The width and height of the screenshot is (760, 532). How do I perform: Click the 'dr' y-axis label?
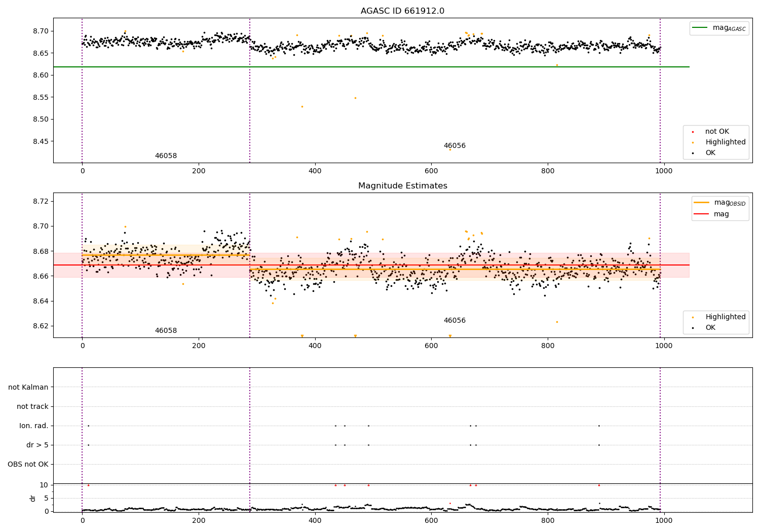coord(33,498)
